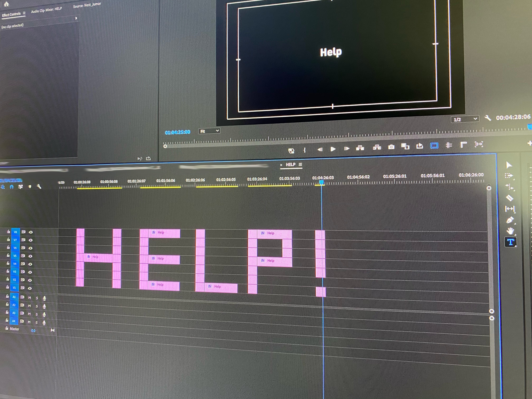Select the Razor tool
Image resolution: width=532 pixels, height=399 pixels.
[509, 198]
